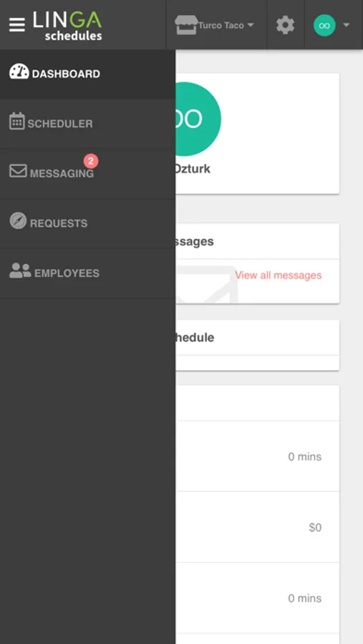Toggle the hamburger menu icon
The height and width of the screenshot is (644, 363).
pos(17,25)
